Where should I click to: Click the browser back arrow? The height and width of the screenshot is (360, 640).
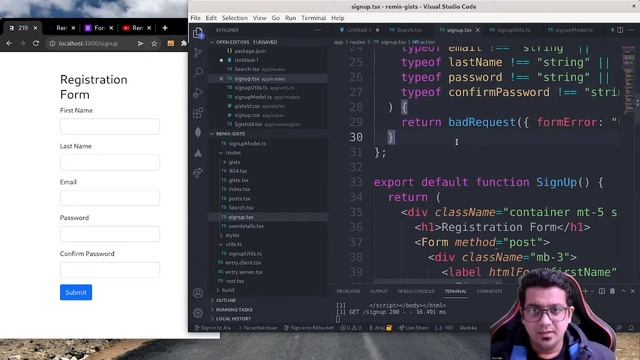[9, 43]
